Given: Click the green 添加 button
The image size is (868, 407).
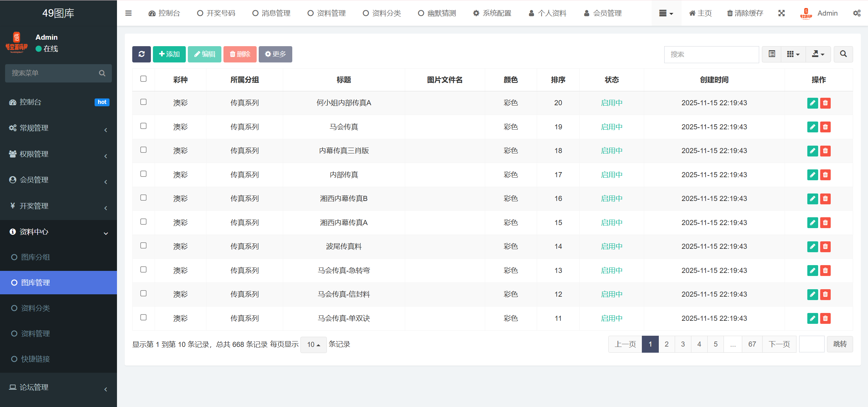Looking at the screenshot, I should (x=169, y=54).
